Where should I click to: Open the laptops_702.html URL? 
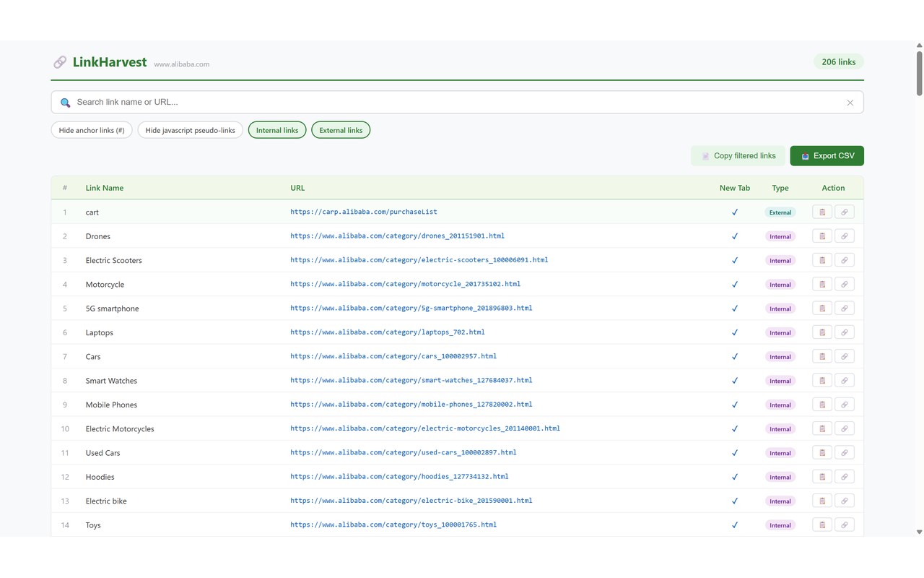point(388,332)
